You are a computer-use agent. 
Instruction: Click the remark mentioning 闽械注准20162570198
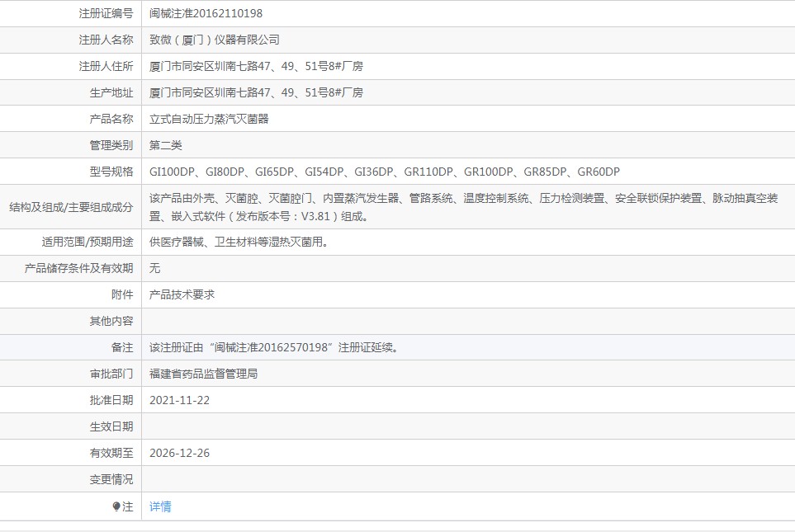pyautogui.click(x=274, y=347)
